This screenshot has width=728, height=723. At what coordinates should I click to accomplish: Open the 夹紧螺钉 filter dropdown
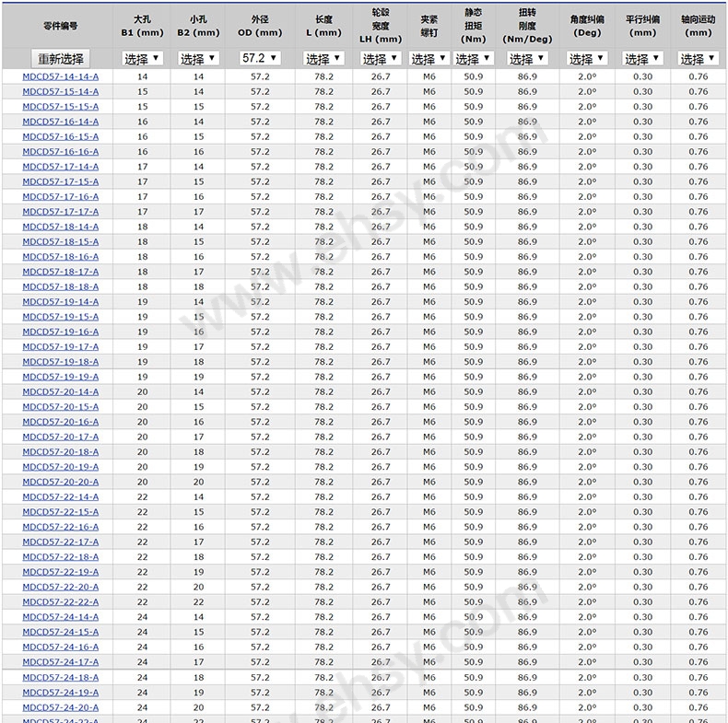pyautogui.click(x=429, y=58)
